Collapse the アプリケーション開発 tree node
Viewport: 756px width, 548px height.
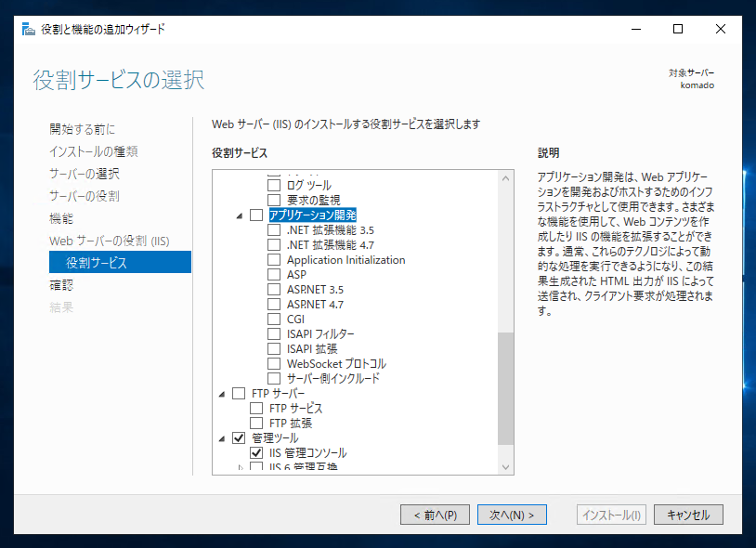tap(239, 215)
